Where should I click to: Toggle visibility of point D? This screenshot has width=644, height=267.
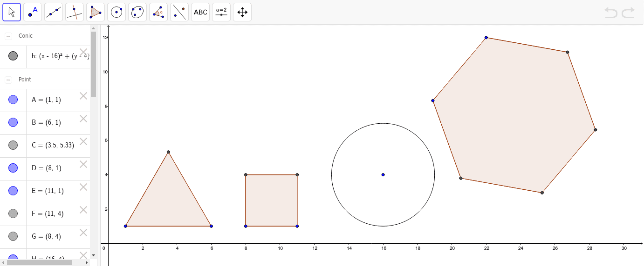[13, 168]
